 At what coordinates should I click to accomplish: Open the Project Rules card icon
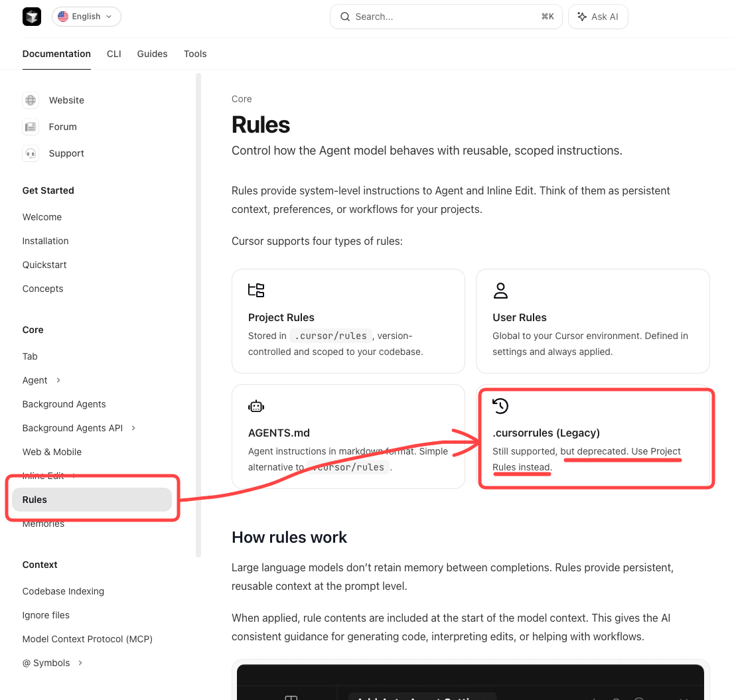(256, 290)
